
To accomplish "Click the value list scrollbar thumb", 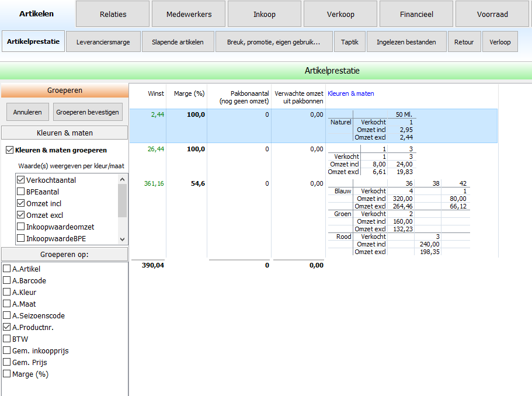I will (x=123, y=200).
